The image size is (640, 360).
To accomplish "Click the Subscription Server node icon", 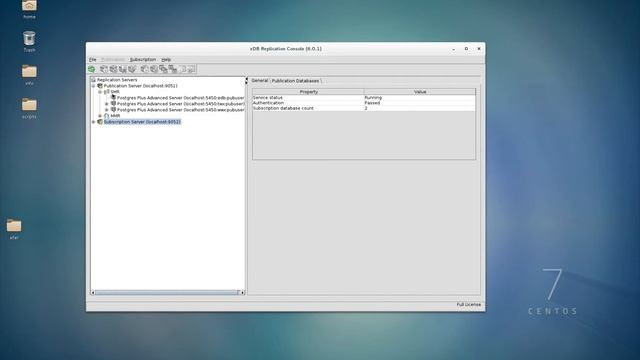I will 100,122.
